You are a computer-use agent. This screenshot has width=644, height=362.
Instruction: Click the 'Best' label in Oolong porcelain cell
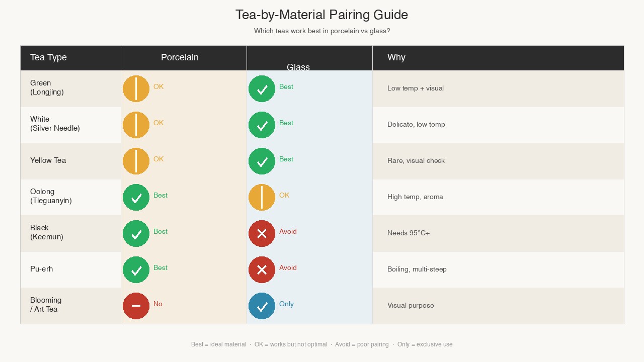click(160, 196)
